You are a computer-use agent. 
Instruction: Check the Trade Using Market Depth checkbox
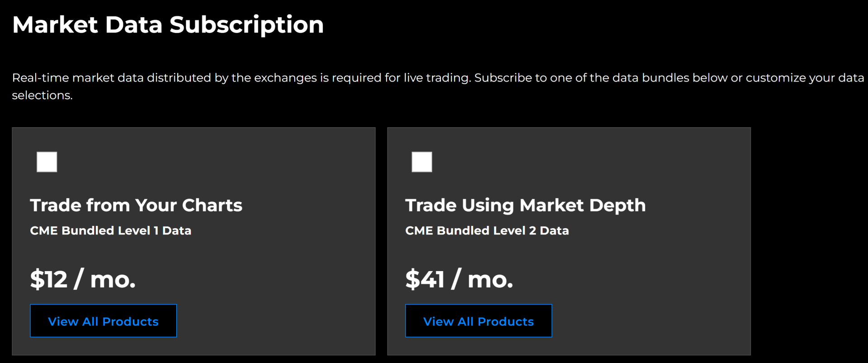pos(422,162)
